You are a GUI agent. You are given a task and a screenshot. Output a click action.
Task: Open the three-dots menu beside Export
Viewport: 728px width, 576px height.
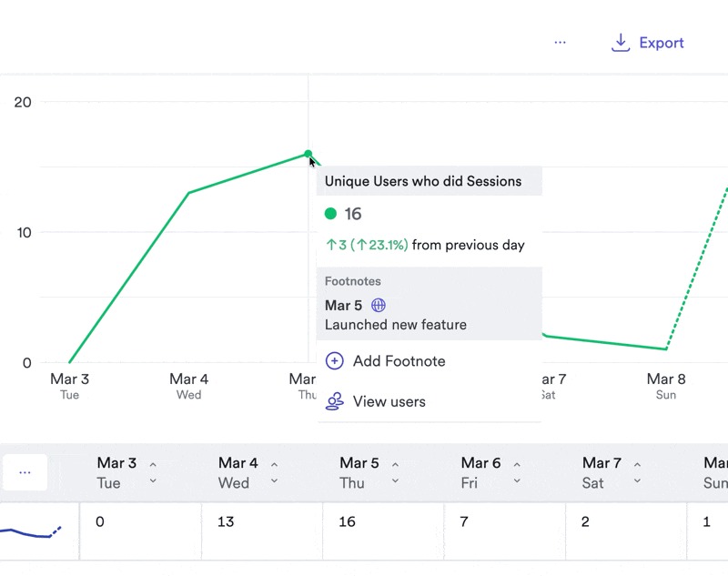(x=560, y=43)
